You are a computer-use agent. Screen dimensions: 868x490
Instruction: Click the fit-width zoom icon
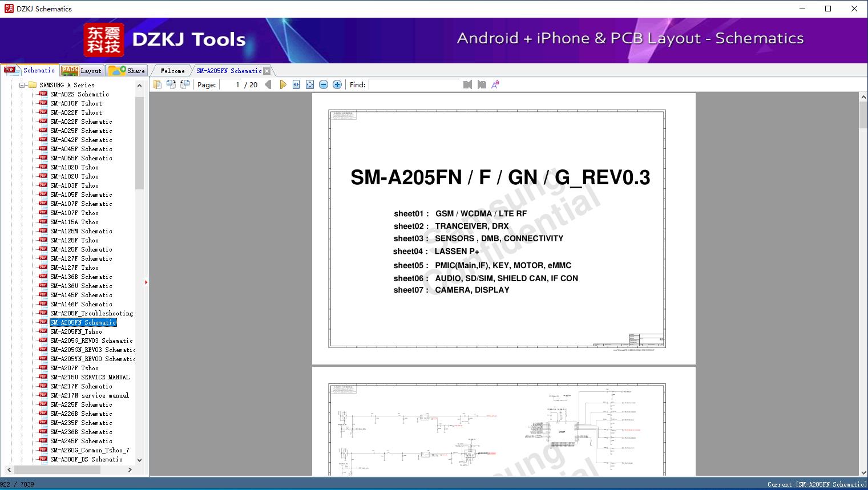coord(296,84)
